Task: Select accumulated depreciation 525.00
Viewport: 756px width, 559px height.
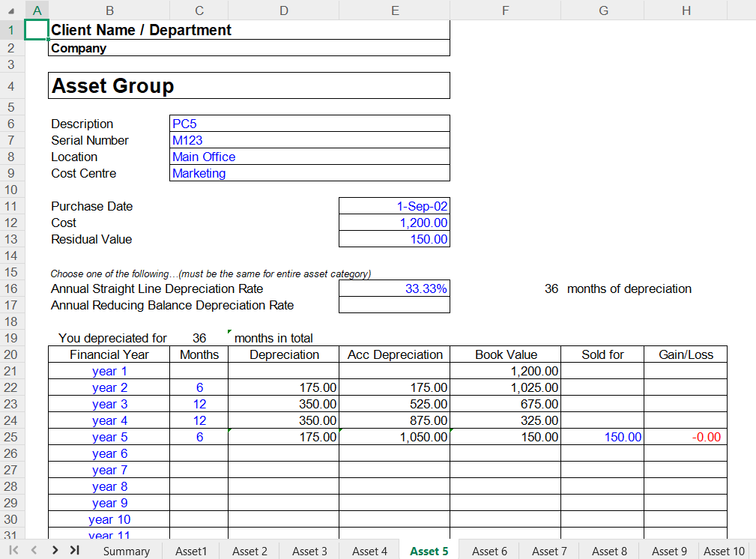Action: point(394,404)
